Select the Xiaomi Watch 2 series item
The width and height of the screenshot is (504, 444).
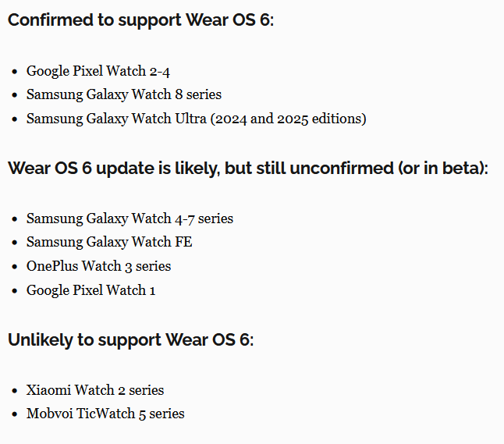[x=95, y=389]
